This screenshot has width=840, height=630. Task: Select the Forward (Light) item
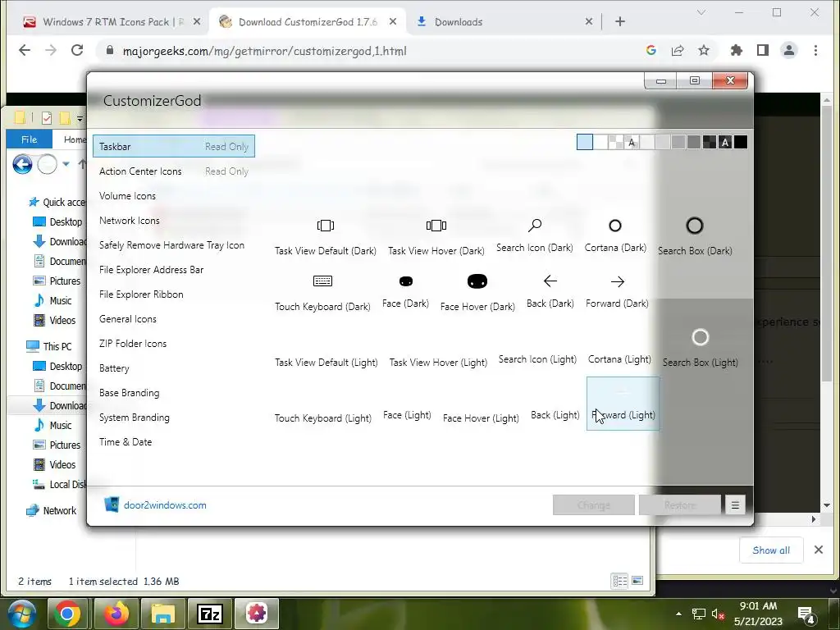point(623,404)
